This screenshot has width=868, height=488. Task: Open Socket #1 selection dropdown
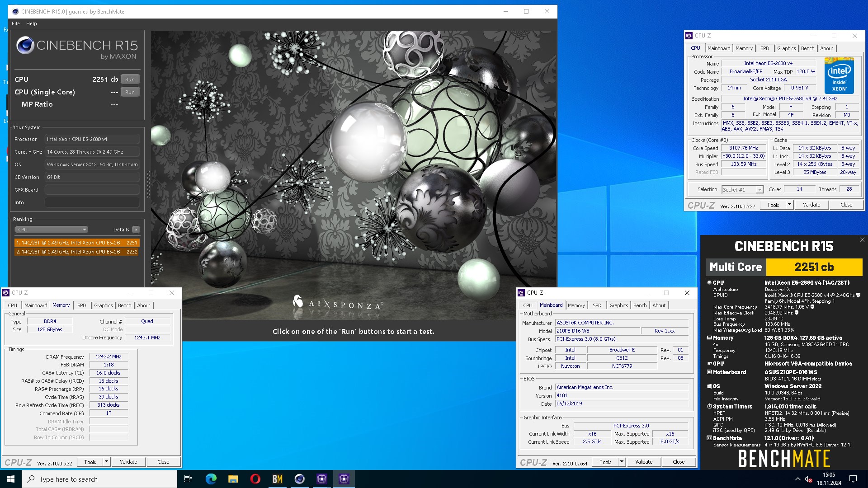click(742, 190)
